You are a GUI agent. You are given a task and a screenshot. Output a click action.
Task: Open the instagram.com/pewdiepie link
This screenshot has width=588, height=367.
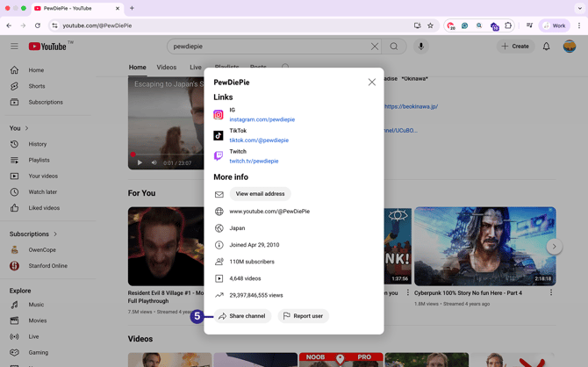pyautogui.click(x=262, y=119)
